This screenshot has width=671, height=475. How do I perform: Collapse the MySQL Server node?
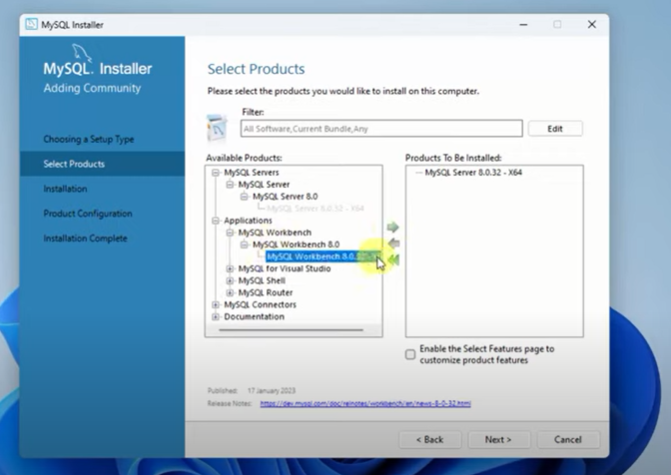point(230,184)
